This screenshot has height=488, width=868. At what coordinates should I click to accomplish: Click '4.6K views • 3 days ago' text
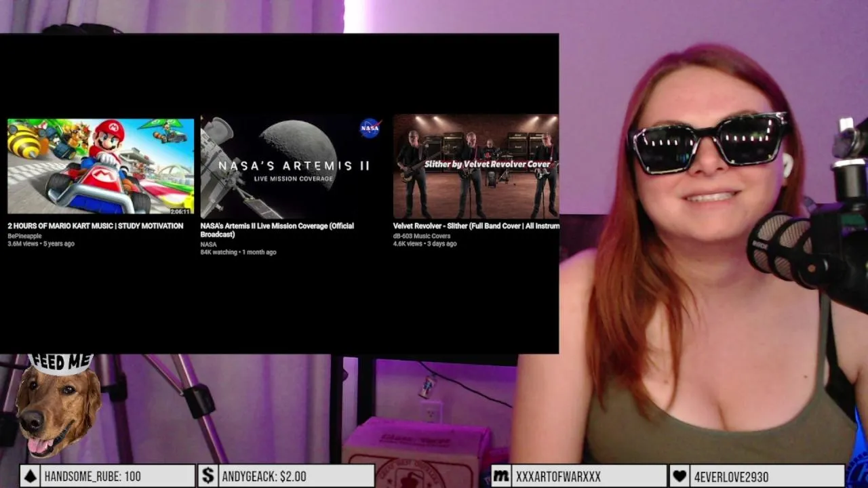425,243
